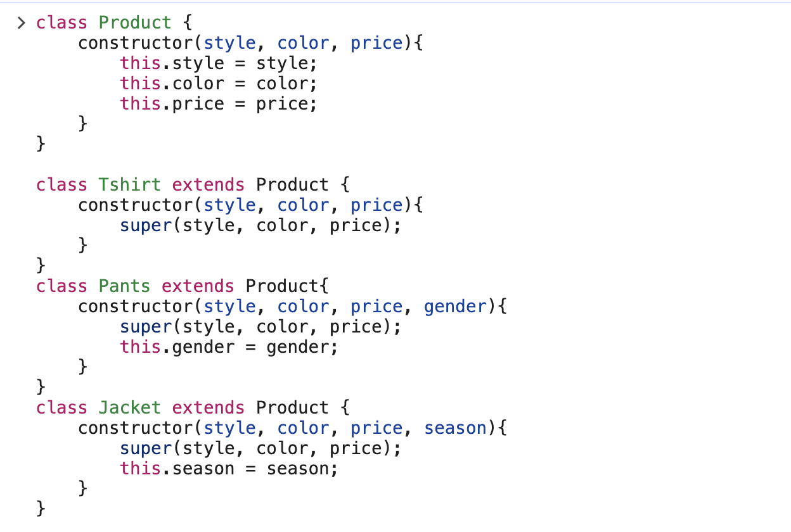Screen dimensions: 791x532
Task: Click the gender parameter in Pants constructor
Action: [455, 307]
